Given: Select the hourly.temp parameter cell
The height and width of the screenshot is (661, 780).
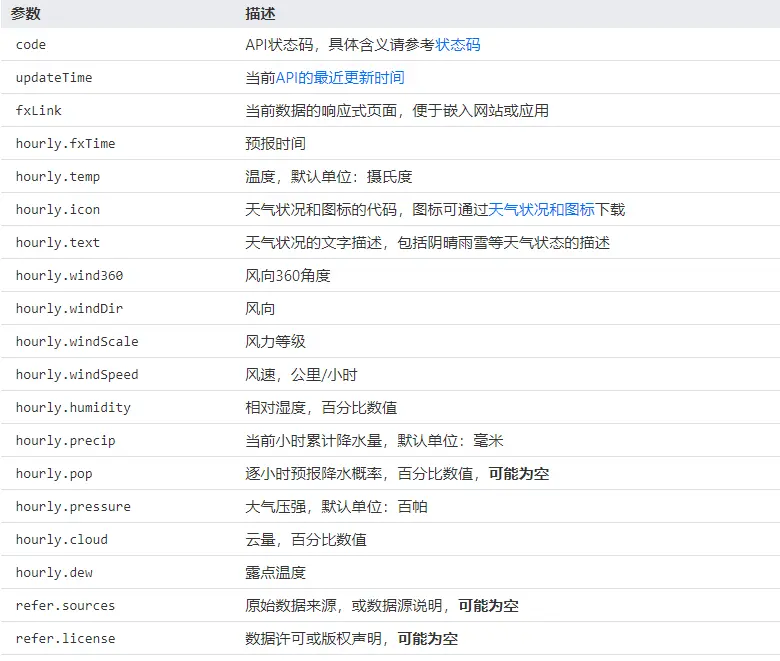Looking at the screenshot, I should [58, 177].
